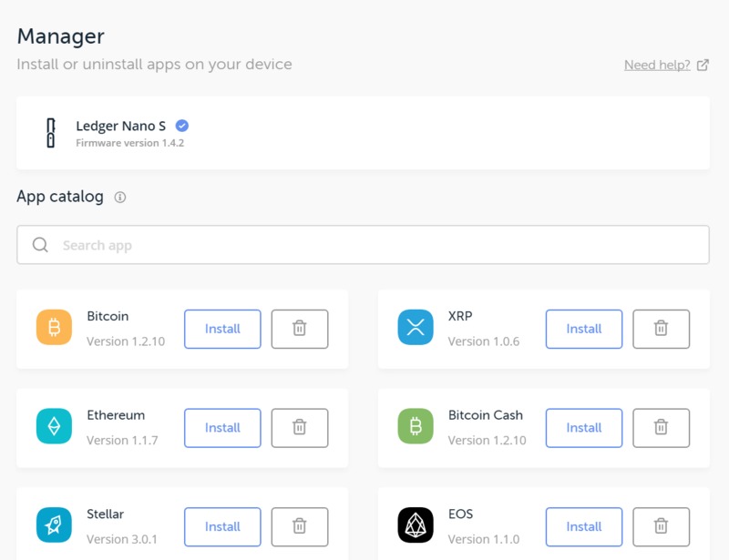Click the App catalog info icon
The height and width of the screenshot is (560, 729).
tap(120, 197)
